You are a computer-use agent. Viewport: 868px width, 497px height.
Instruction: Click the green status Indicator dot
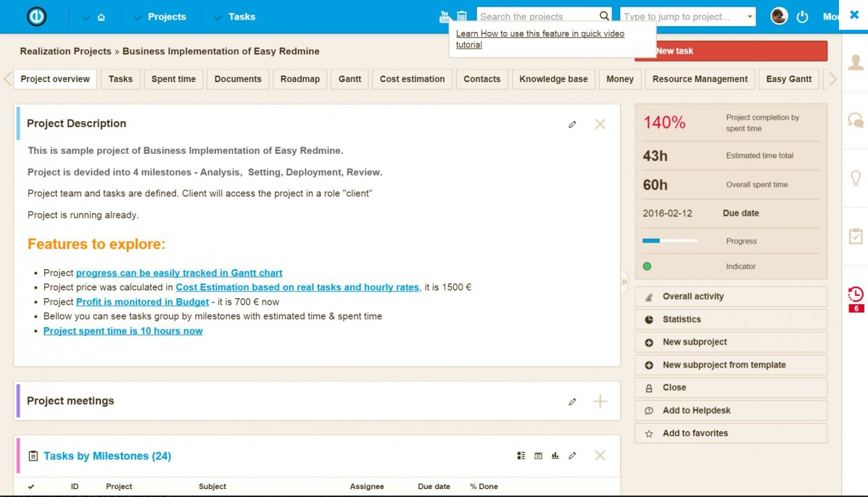coord(647,266)
